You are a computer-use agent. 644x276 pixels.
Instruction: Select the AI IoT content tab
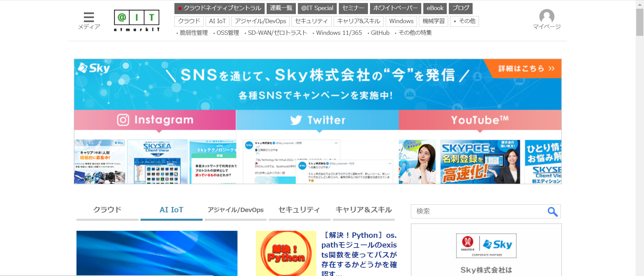171,210
